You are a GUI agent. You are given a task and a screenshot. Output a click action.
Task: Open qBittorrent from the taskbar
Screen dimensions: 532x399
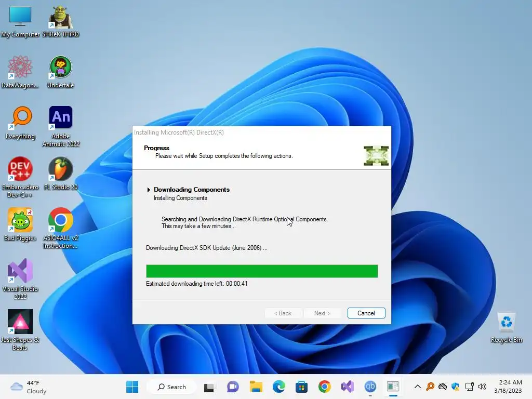coord(370,387)
